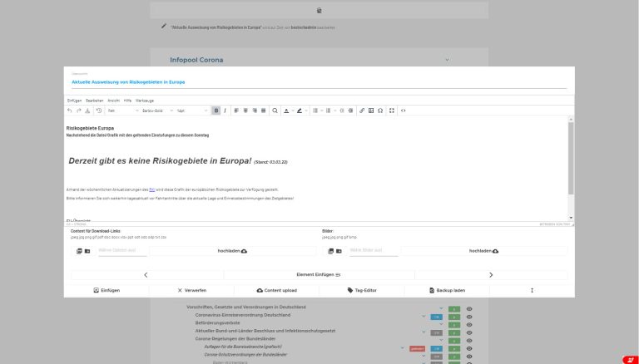Screen dimensions: 639x364
Task: Open the search and replace tool
Action: (x=275, y=110)
